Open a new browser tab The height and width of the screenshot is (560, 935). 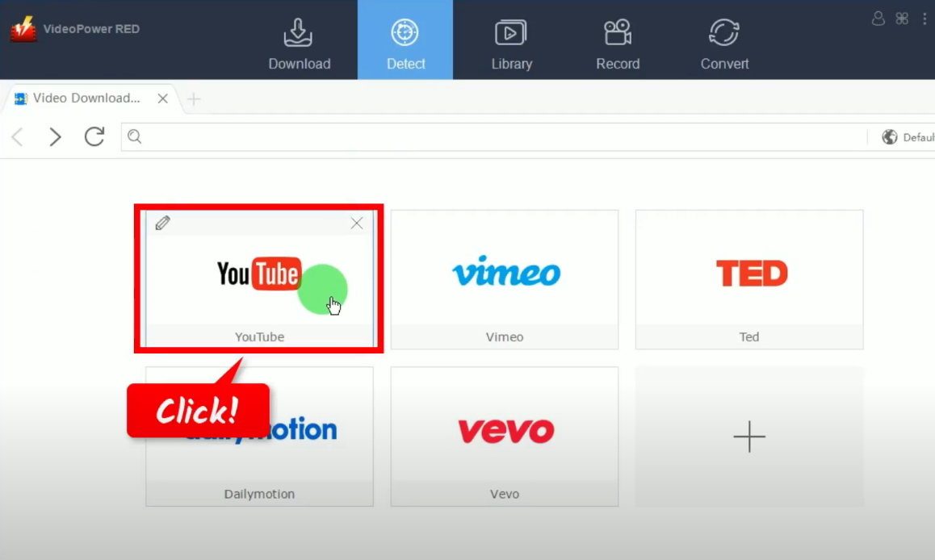click(x=193, y=99)
